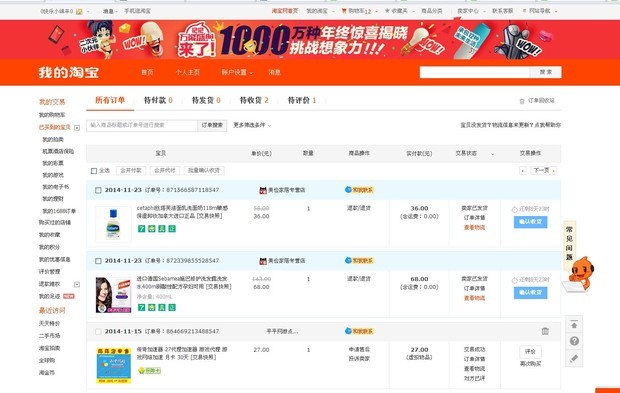Confirm receipt for the 68.00 Sebamed order

530,293
